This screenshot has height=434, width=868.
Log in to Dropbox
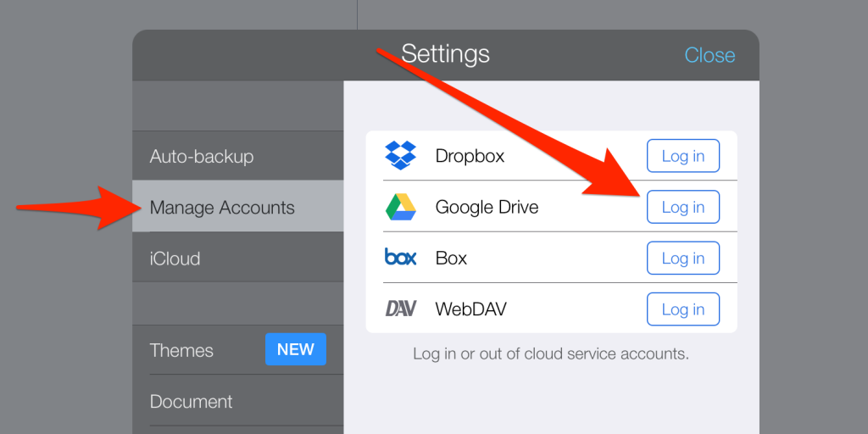click(x=683, y=156)
